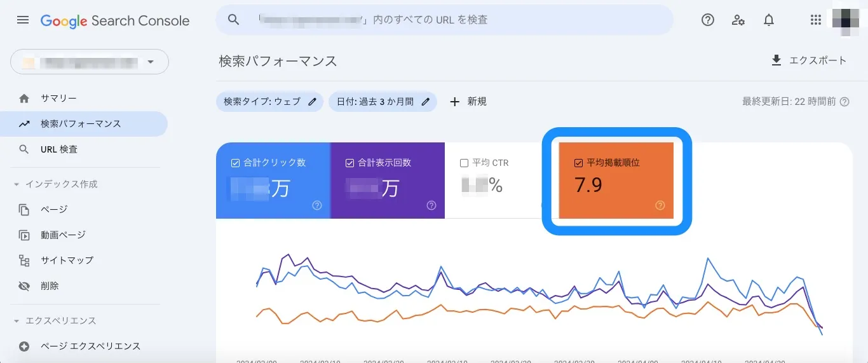Check the 平均 CTR checkbox
This screenshot has width=868, height=363.
pos(465,163)
